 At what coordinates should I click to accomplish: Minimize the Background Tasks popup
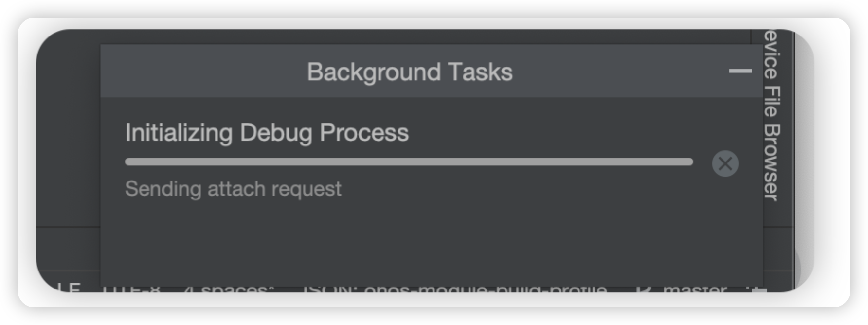[x=740, y=71]
